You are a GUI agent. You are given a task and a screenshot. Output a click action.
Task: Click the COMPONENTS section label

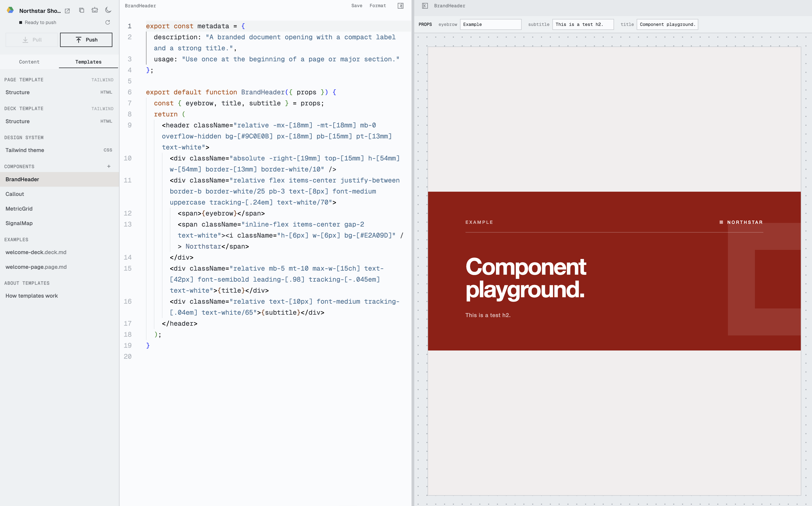19,167
